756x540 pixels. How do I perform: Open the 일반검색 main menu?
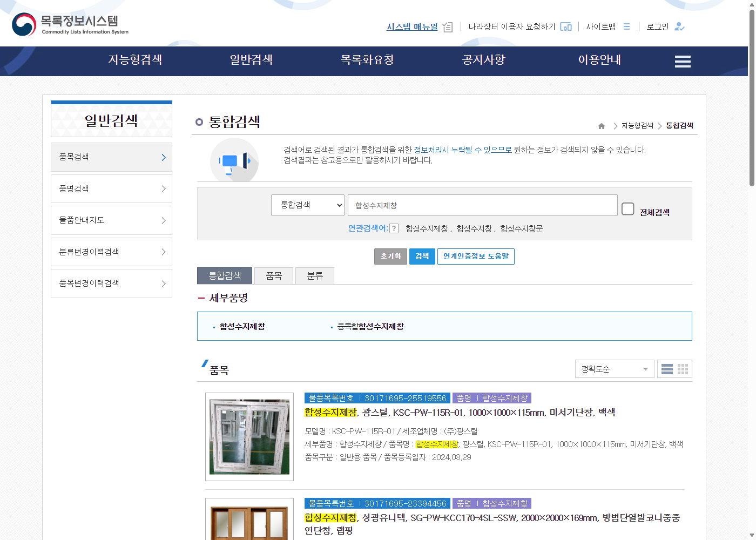(251, 60)
